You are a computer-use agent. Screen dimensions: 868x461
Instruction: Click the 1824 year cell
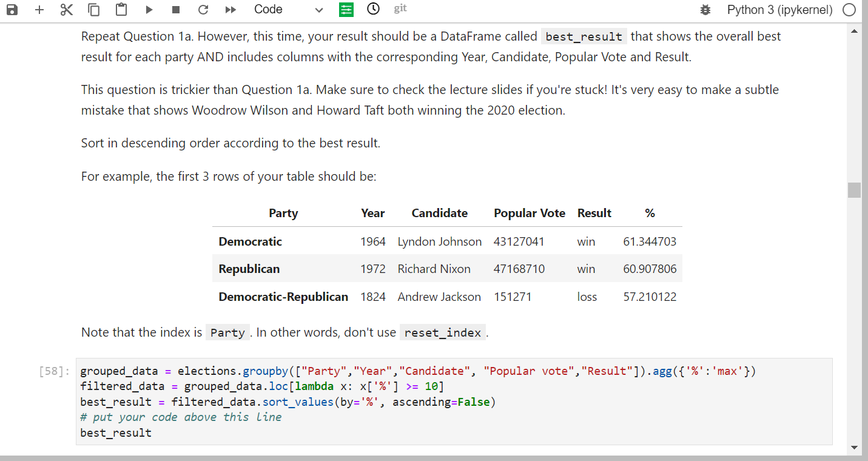[373, 297]
